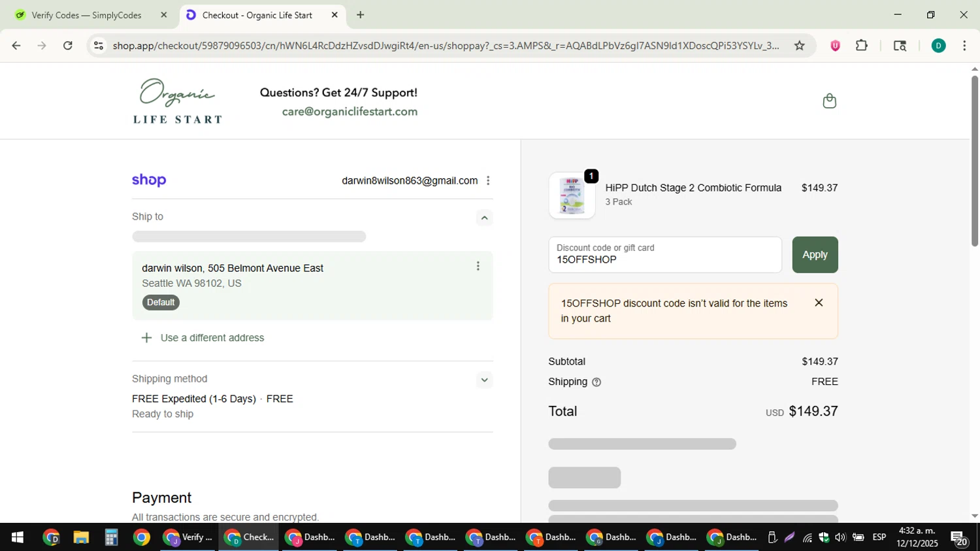Click the taskbar clock showing 4:32 a. m.
This screenshot has height=551, width=980.
click(917, 537)
